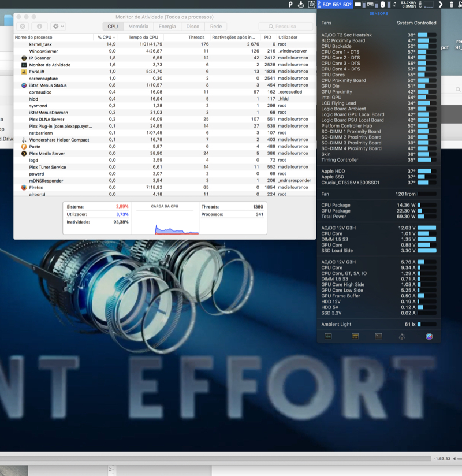Viewport: 462px width, 476px height.
Task: Select the coreaudiod process row
Action: tap(165, 92)
